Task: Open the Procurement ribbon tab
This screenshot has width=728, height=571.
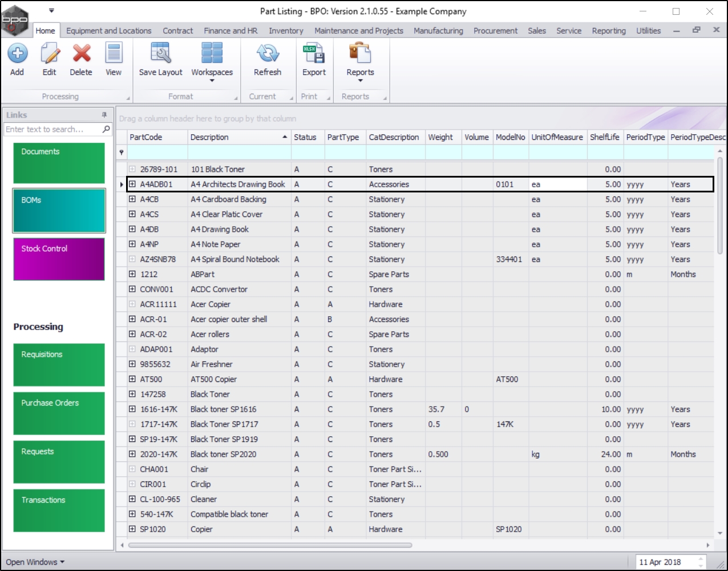Action: coord(495,31)
